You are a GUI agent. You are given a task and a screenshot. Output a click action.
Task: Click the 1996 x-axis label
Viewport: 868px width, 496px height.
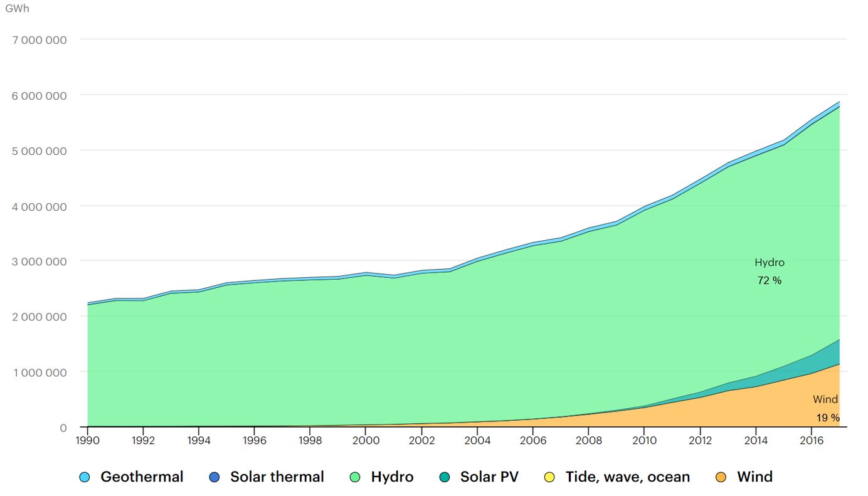pyautogui.click(x=255, y=440)
